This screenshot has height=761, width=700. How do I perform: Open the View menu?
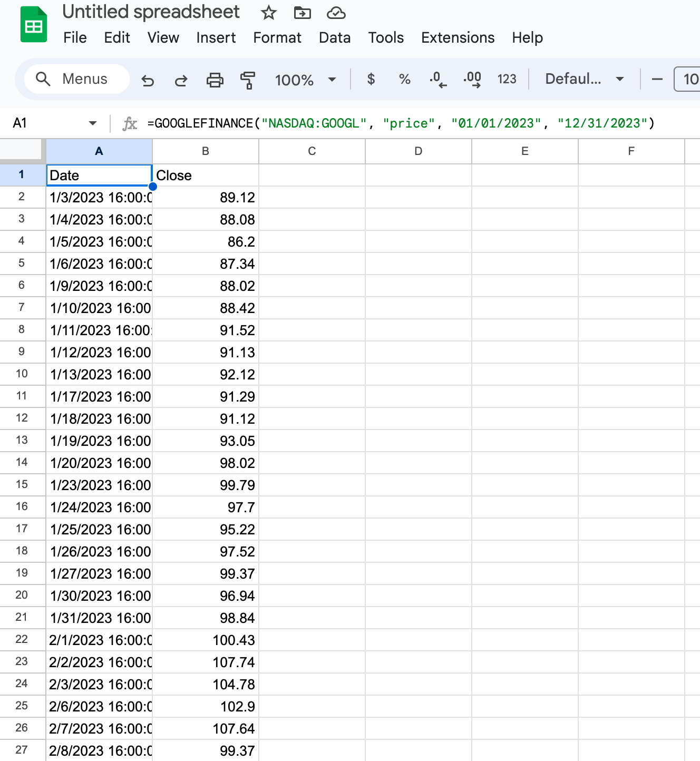163,38
